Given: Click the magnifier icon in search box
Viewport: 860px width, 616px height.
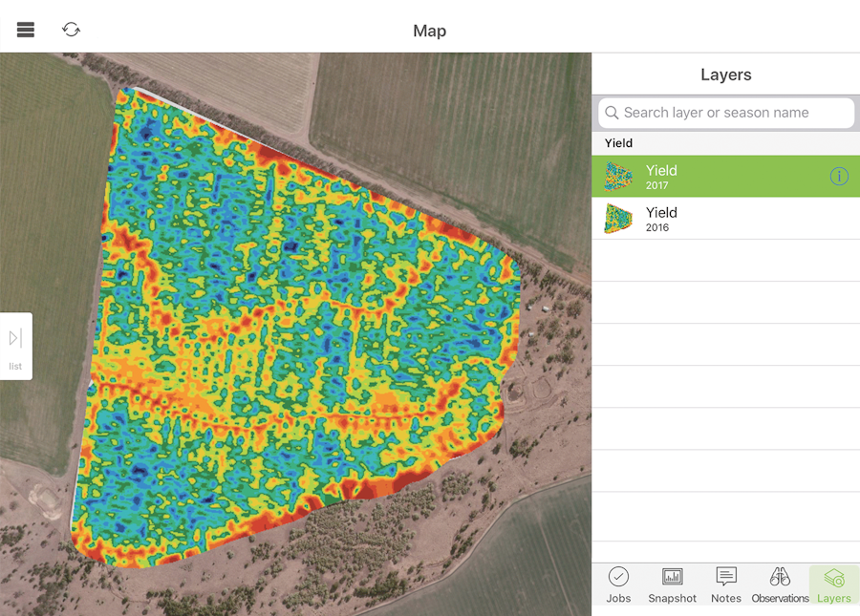Looking at the screenshot, I should 612,113.
